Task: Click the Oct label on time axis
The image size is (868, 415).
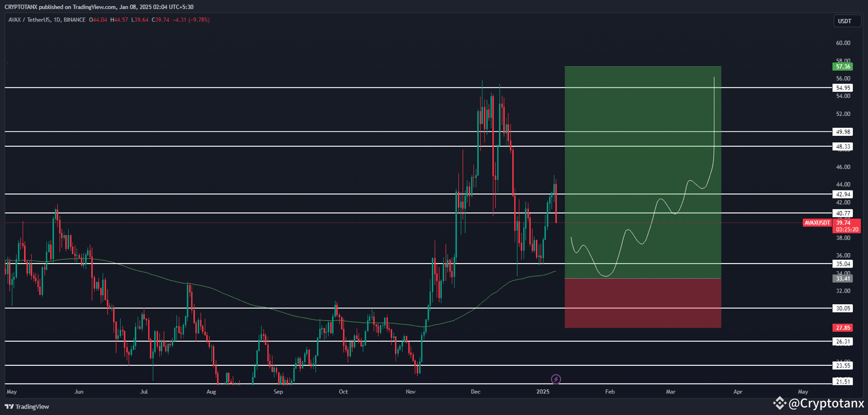Action: tap(343, 391)
